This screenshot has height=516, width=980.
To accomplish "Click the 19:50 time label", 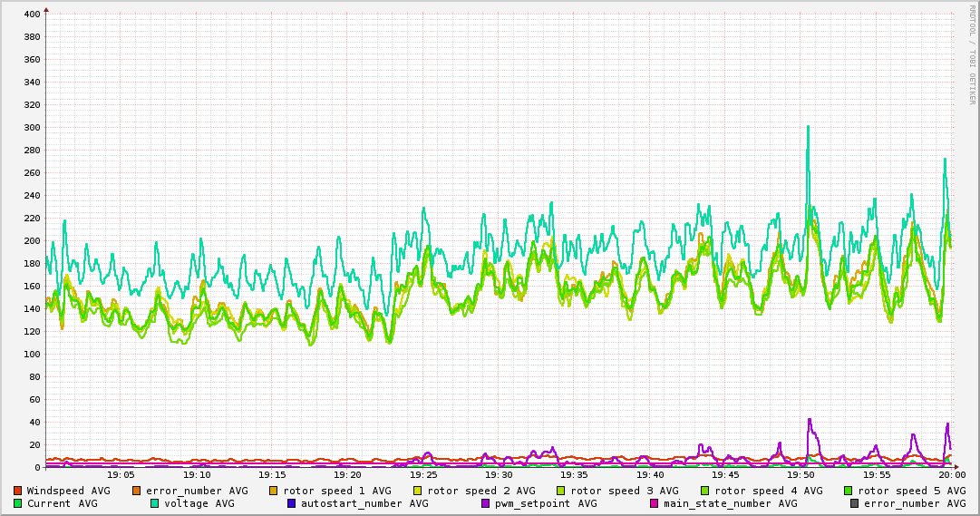I will pyautogui.click(x=801, y=475).
